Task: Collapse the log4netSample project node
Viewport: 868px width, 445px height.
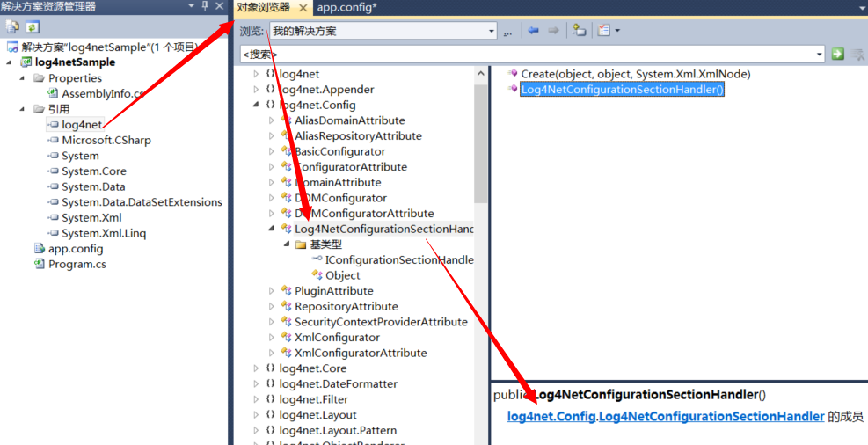Action: click(x=9, y=62)
